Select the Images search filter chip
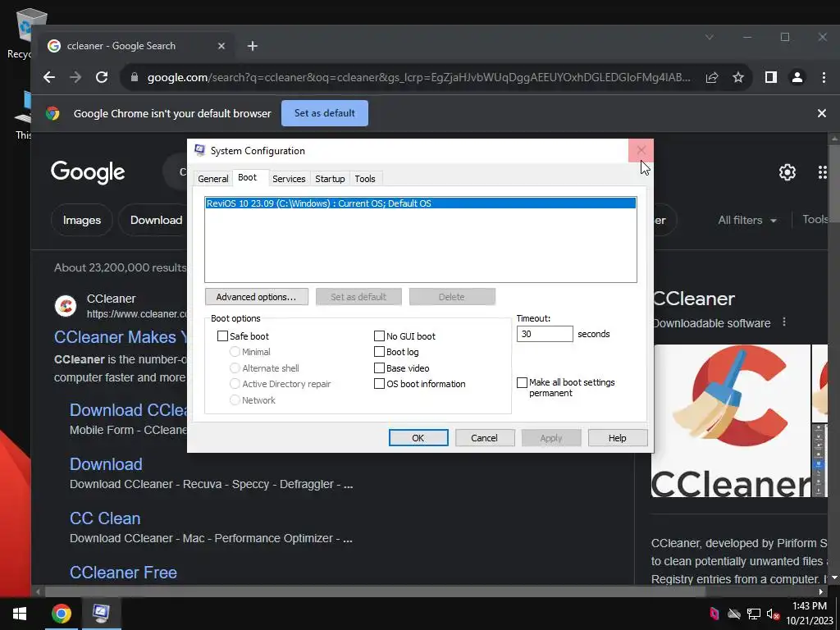This screenshot has height=630, width=840. pos(82,220)
